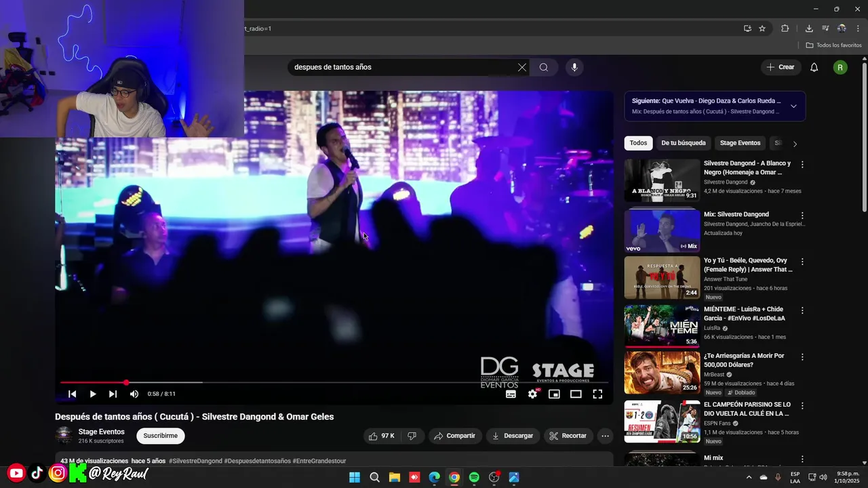868x488 pixels.
Task: Open YouTube notifications bell
Action: (x=814, y=67)
